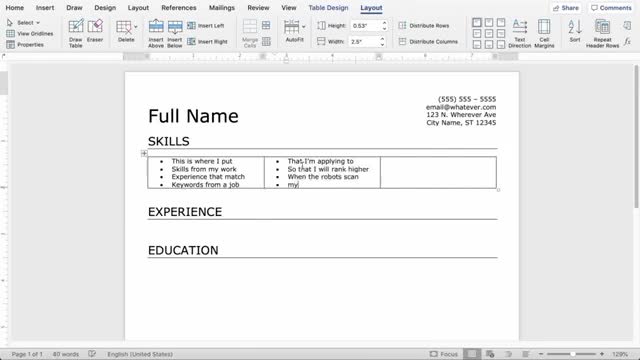Image resolution: width=640 pixels, height=360 pixels.
Task: Click the Merge Cells icon
Action: tap(250, 33)
